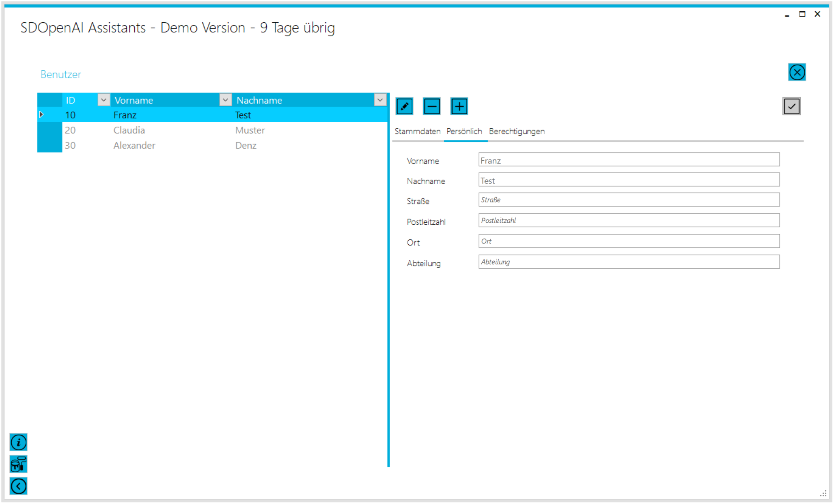Screen dimensions: 834x504
Task: Click the ID cell '20'
Action: [x=70, y=130]
